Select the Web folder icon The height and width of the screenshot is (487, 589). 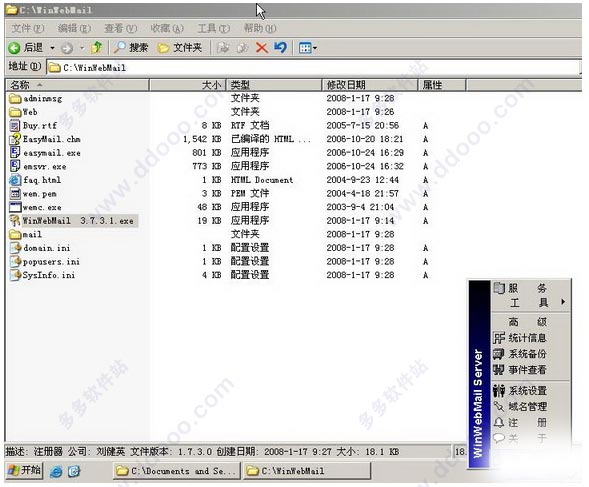(x=15, y=112)
